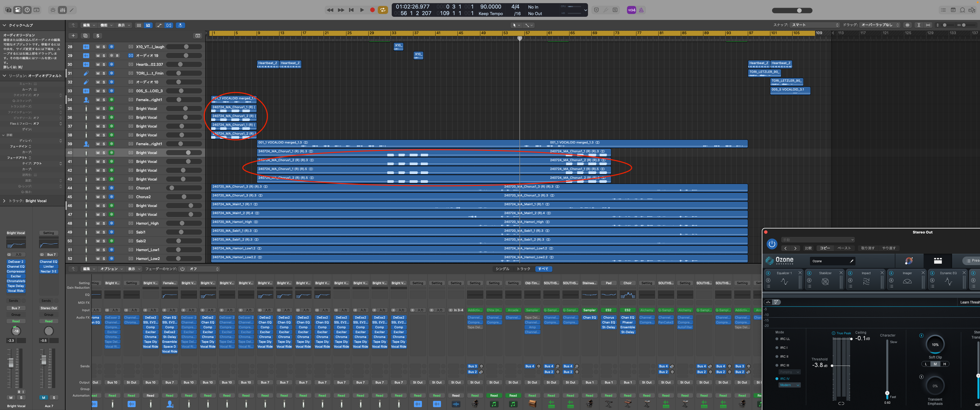
Task: Open the スナップ smart dropdown
Action: pos(814,25)
